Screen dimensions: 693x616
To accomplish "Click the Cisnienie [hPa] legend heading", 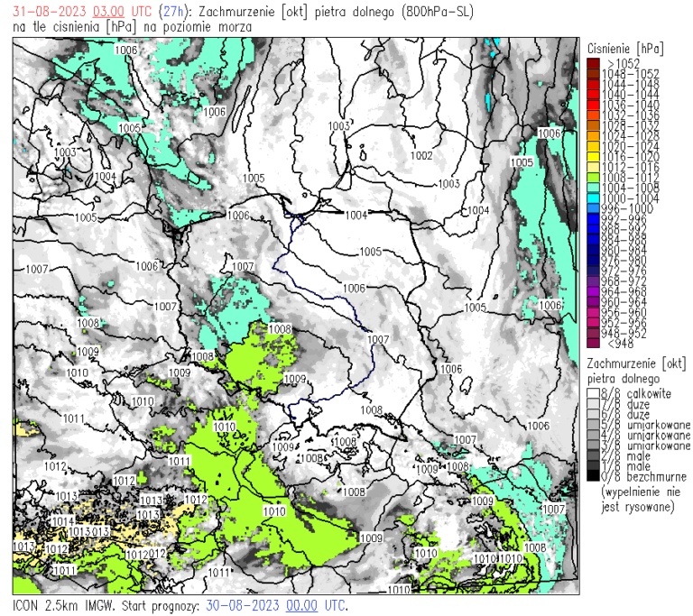I will (624, 48).
